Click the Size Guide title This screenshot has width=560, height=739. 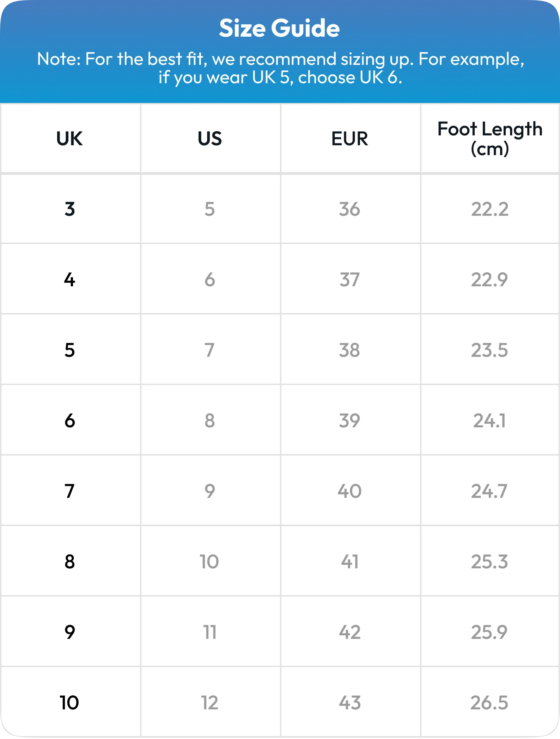click(279, 28)
